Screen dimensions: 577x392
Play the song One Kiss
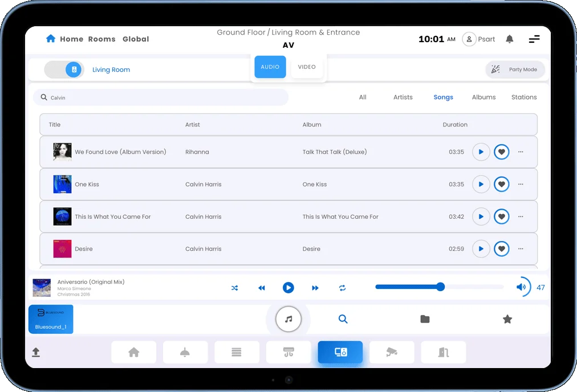[481, 184]
